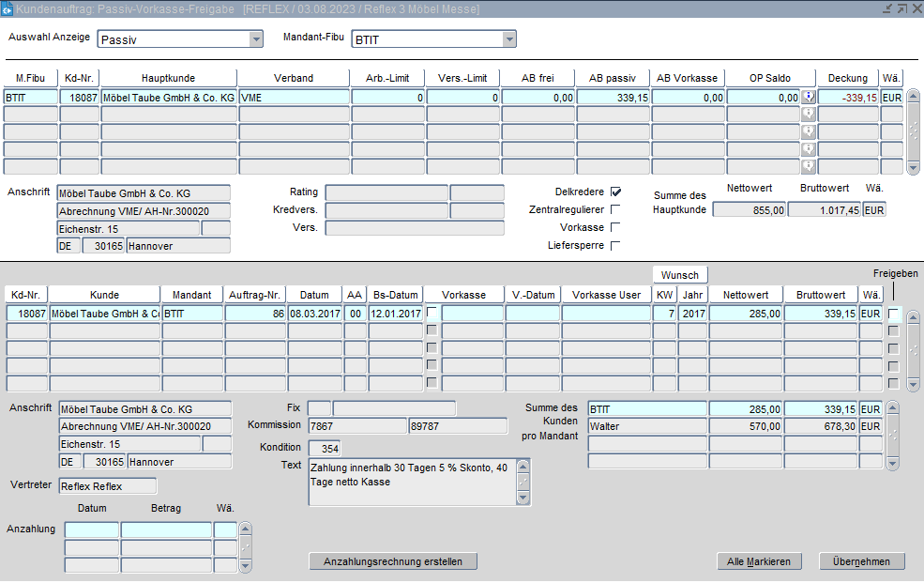Viewport: 924px width, 583px height.
Task: Click Anzahlungsrechnung erstellen button
Action: click(x=392, y=561)
